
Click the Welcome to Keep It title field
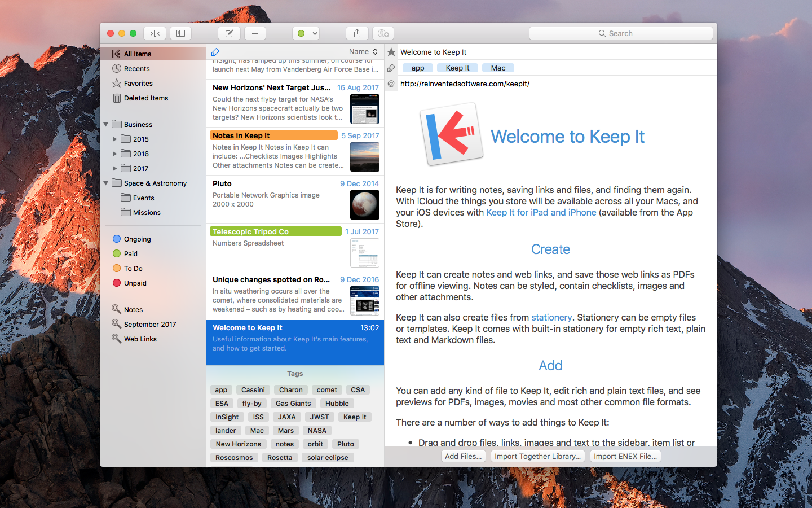point(557,52)
